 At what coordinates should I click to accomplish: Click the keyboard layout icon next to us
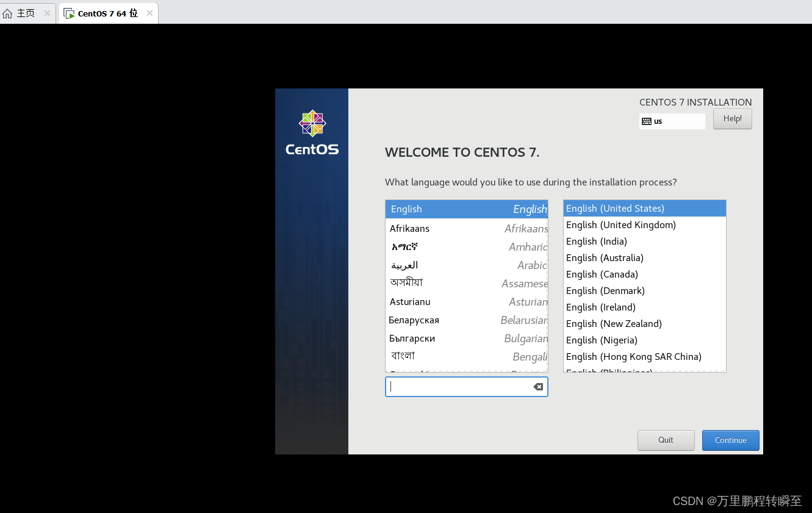(647, 121)
